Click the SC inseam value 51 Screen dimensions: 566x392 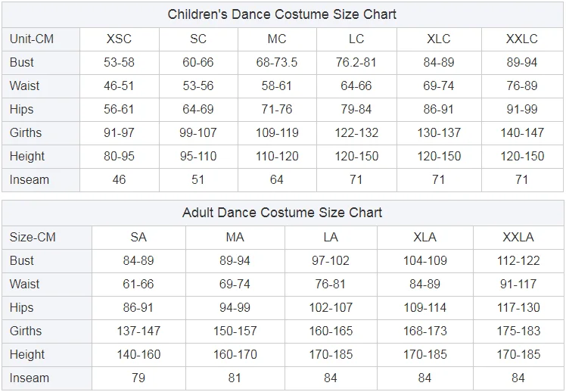point(198,179)
